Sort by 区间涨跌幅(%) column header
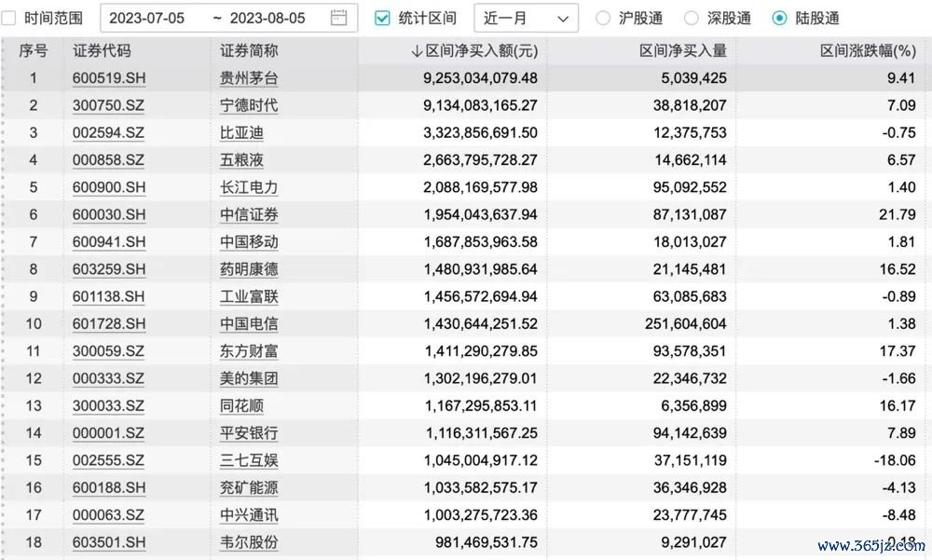932x560 pixels. [x=869, y=51]
